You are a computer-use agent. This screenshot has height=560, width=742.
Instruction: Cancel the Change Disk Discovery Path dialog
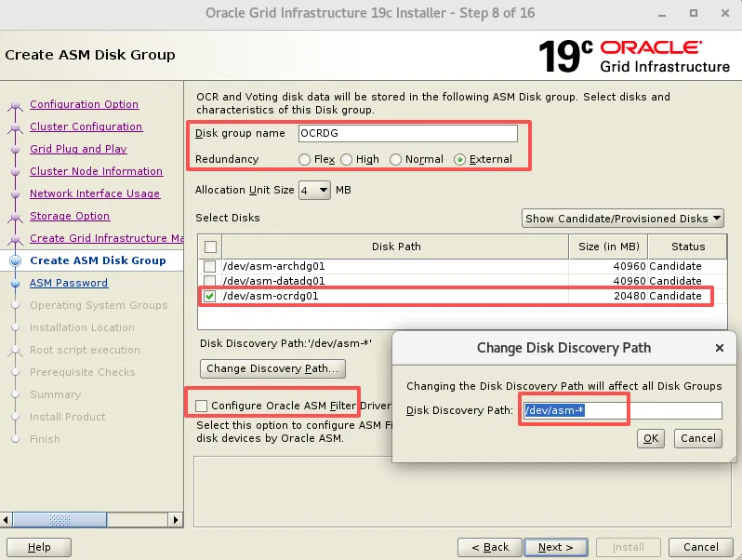click(x=698, y=438)
